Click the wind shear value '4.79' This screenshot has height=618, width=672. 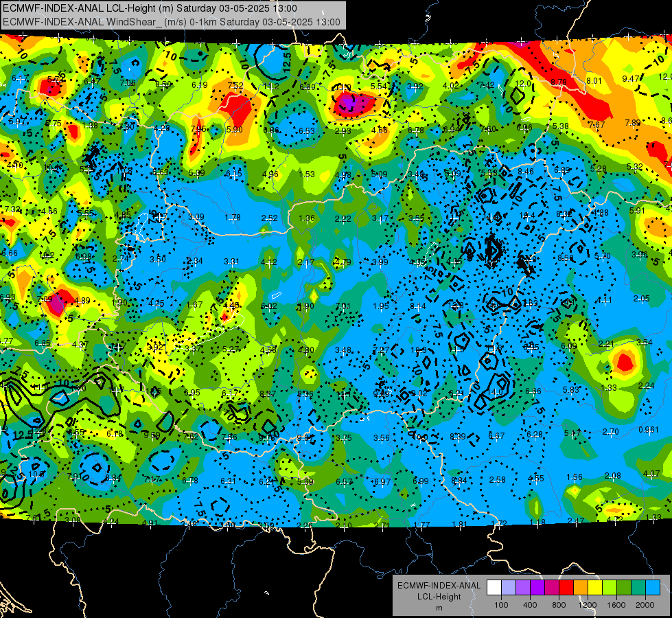(x=343, y=262)
